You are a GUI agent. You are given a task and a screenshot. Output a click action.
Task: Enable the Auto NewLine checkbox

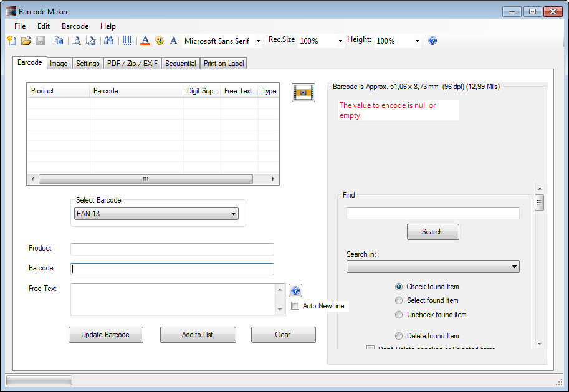(x=295, y=305)
